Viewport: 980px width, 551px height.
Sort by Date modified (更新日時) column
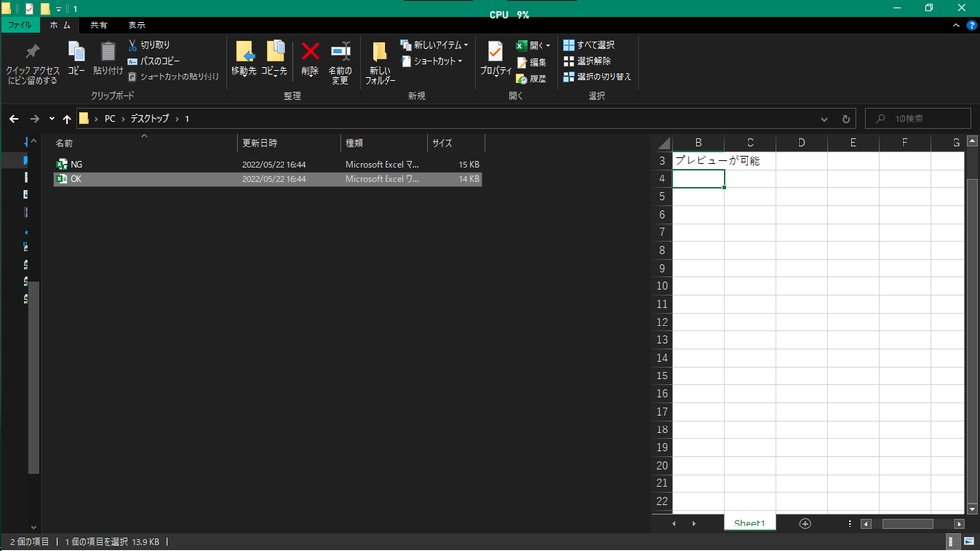[x=289, y=143]
